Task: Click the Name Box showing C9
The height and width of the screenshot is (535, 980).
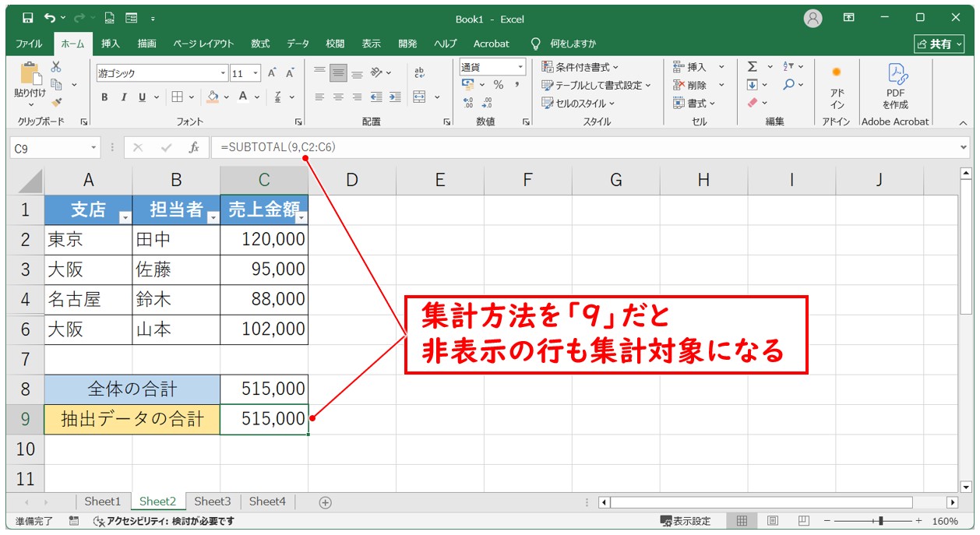Action: (49, 147)
